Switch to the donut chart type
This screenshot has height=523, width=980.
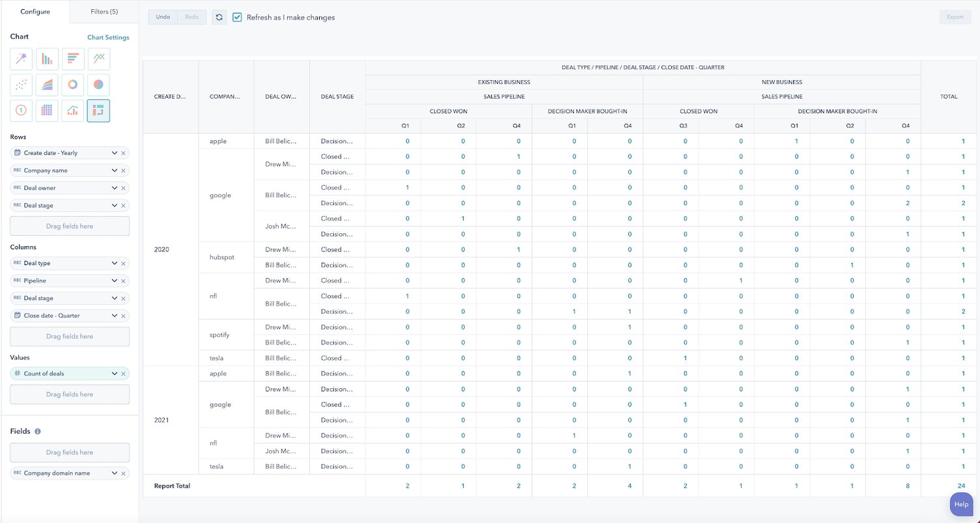73,85
